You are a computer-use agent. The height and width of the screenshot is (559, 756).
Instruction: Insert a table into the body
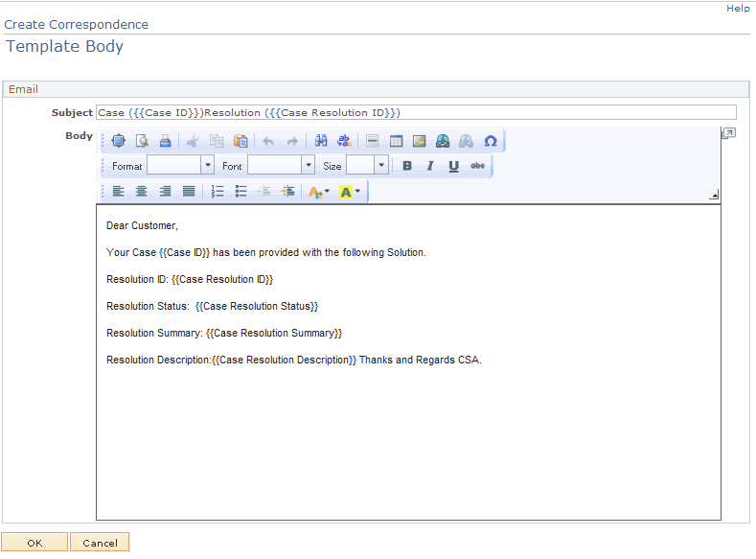396,141
